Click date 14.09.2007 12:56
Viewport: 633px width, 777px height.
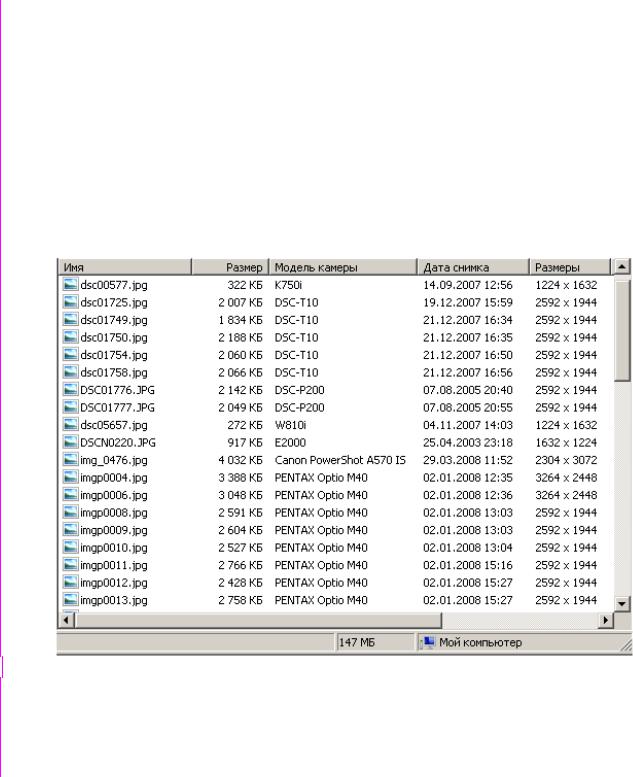[468, 285]
